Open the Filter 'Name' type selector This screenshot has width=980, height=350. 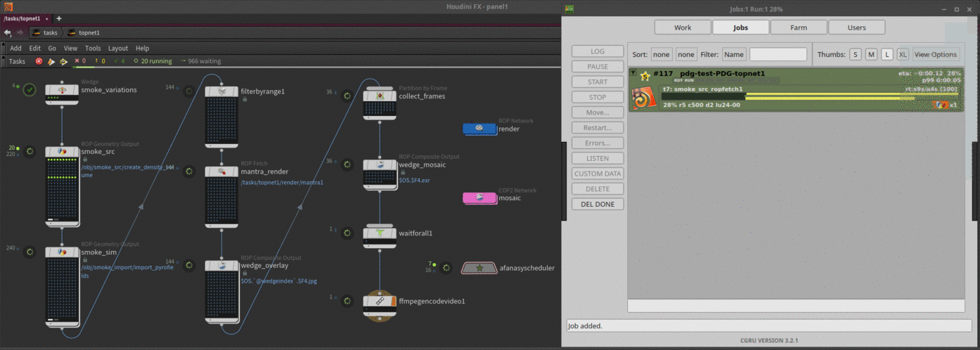click(734, 54)
